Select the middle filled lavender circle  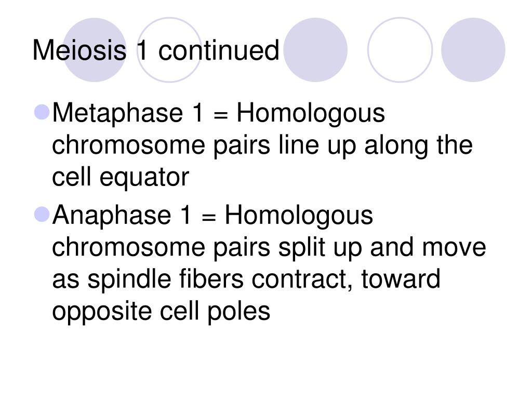[315, 50]
